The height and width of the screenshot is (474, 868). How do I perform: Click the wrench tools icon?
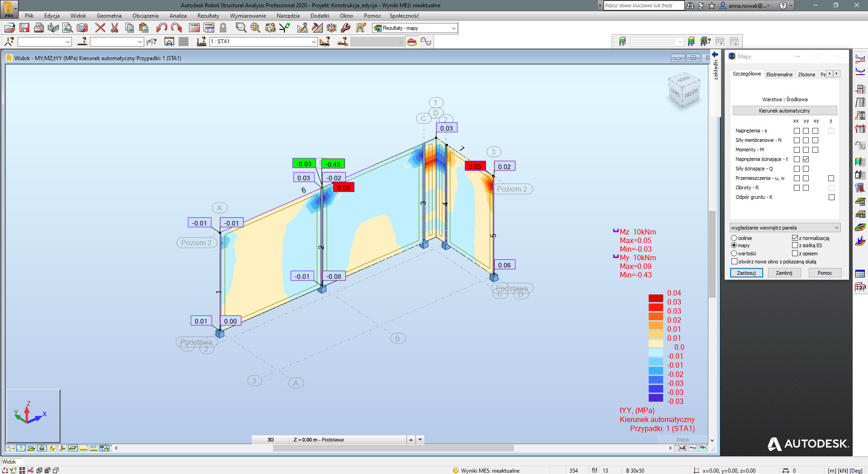[x=346, y=28]
